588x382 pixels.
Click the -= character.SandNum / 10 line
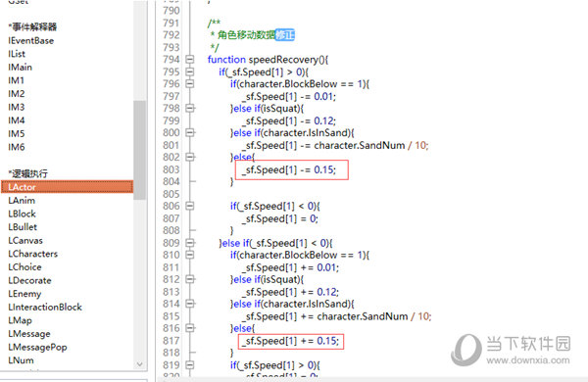point(335,145)
